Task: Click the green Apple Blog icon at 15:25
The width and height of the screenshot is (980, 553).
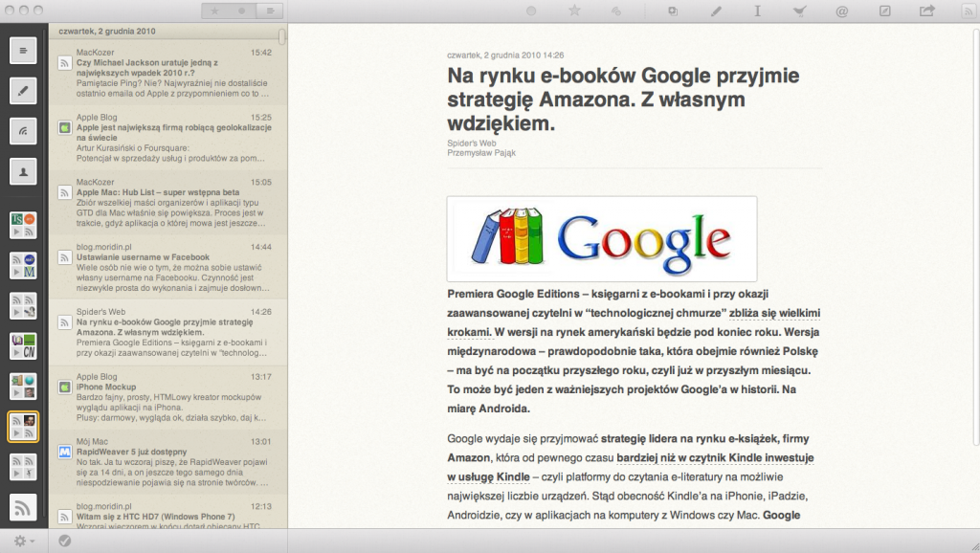Action: coord(64,127)
